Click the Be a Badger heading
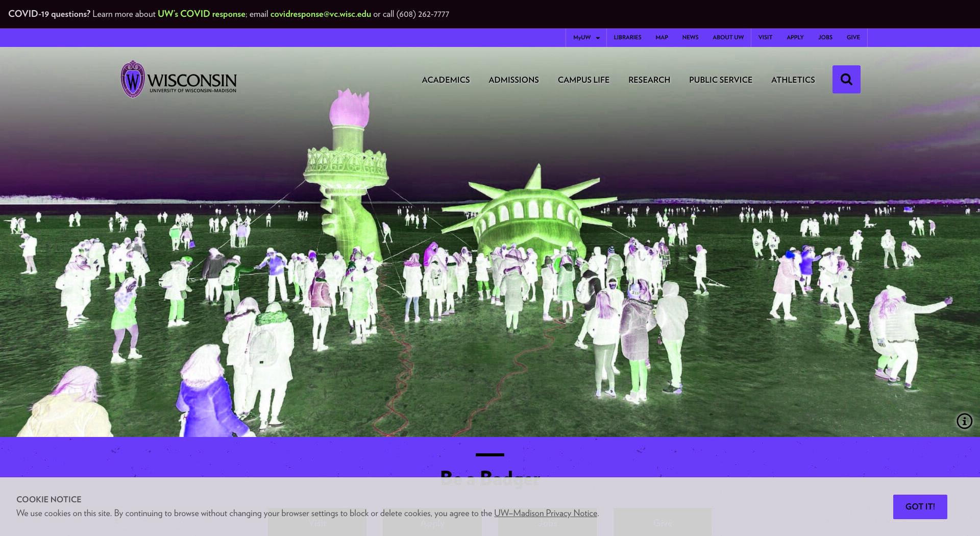The image size is (980, 536). (x=490, y=478)
